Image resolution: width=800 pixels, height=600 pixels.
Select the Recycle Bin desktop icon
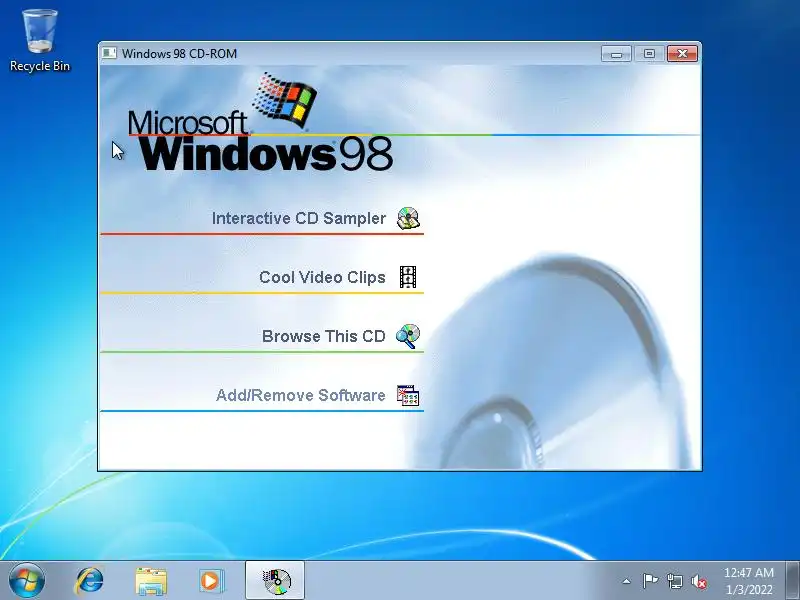pyautogui.click(x=40, y=41)
